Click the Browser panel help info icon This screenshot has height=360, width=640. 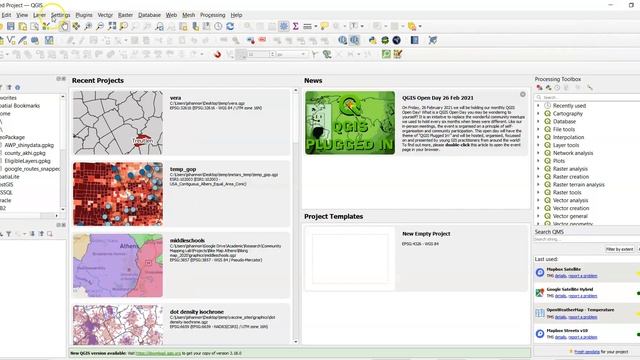[x=18, y=87]
